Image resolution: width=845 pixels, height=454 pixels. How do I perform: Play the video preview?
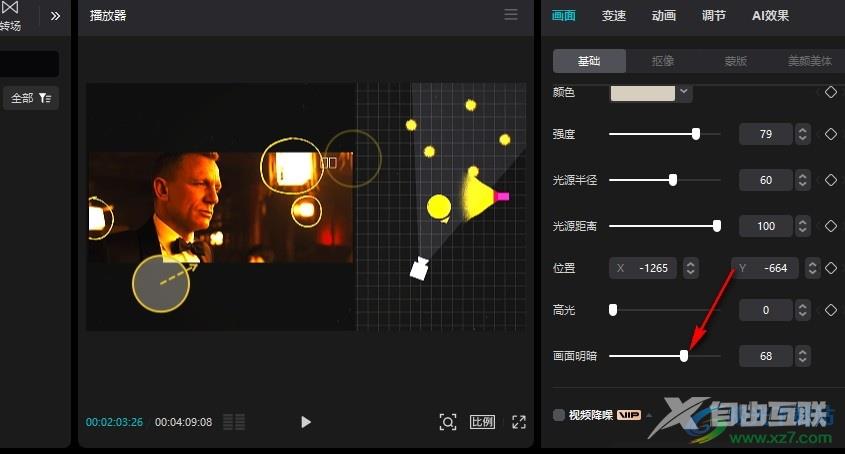coord(306,422)
